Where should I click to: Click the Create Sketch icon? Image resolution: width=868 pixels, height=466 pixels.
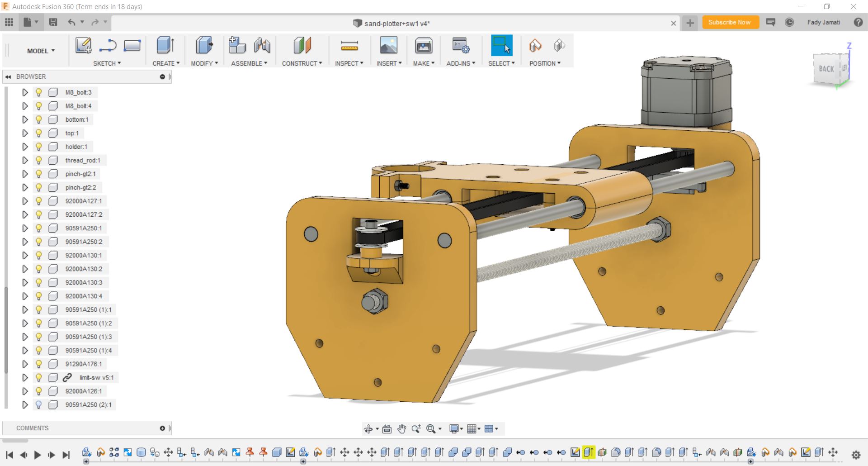tap(83, 46)
